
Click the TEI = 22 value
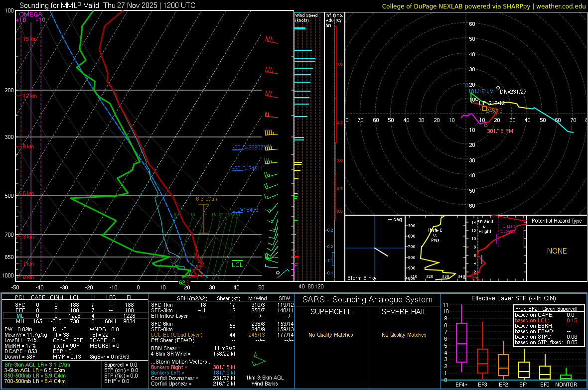point(99,335)
